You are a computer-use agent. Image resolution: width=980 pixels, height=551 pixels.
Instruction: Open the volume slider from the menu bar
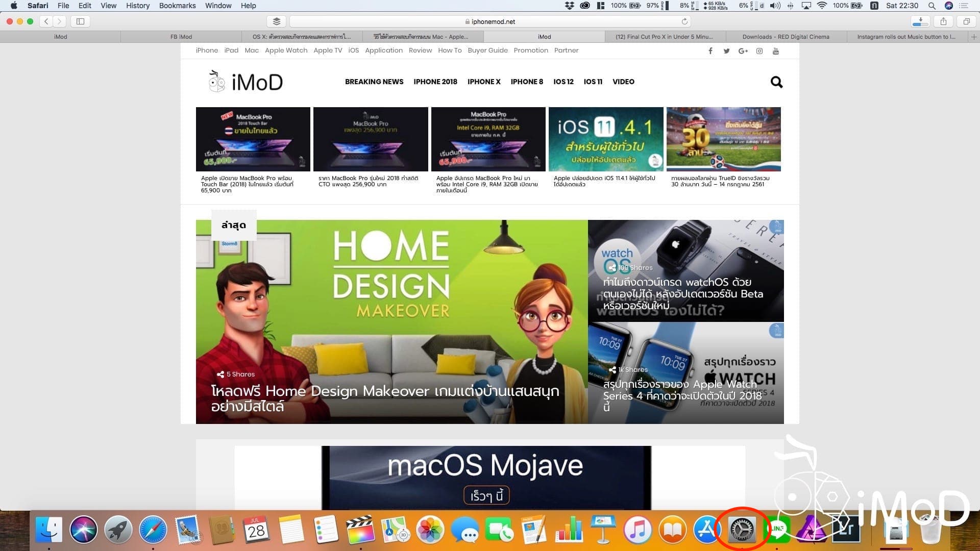click(x=775, y=6)
